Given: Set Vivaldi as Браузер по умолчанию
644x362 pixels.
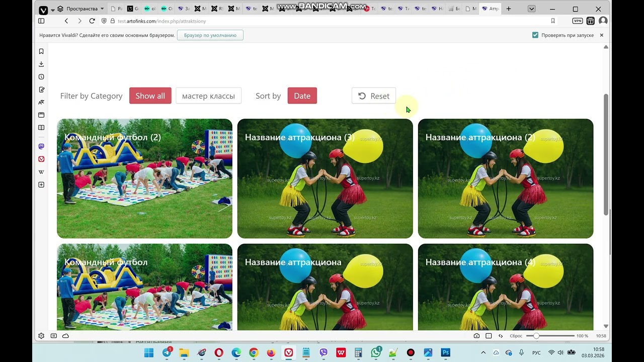Looking at the screenshot, I should tap(210, 35).
